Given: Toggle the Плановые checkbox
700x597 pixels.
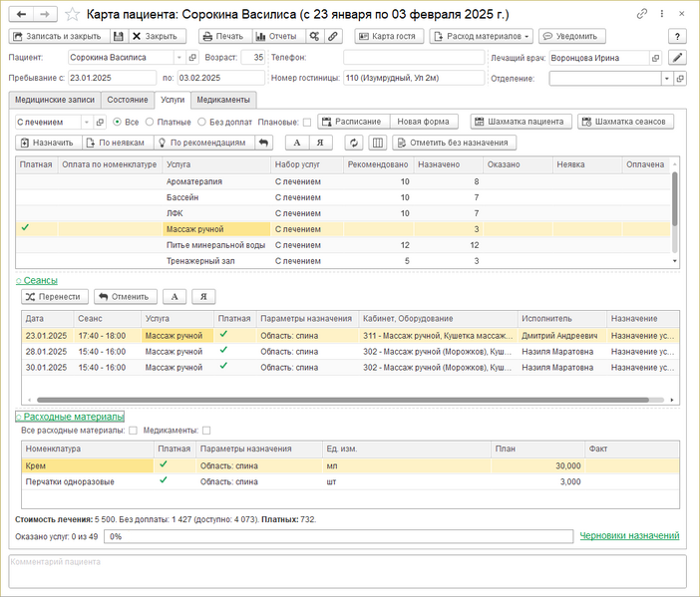Looking at the screenshot, I should 307,123.
